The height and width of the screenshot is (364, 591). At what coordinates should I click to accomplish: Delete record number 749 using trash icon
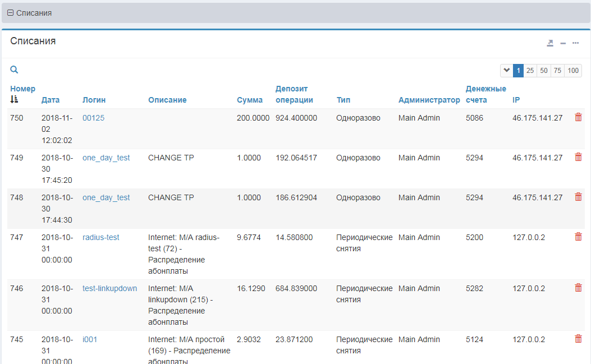578,157
